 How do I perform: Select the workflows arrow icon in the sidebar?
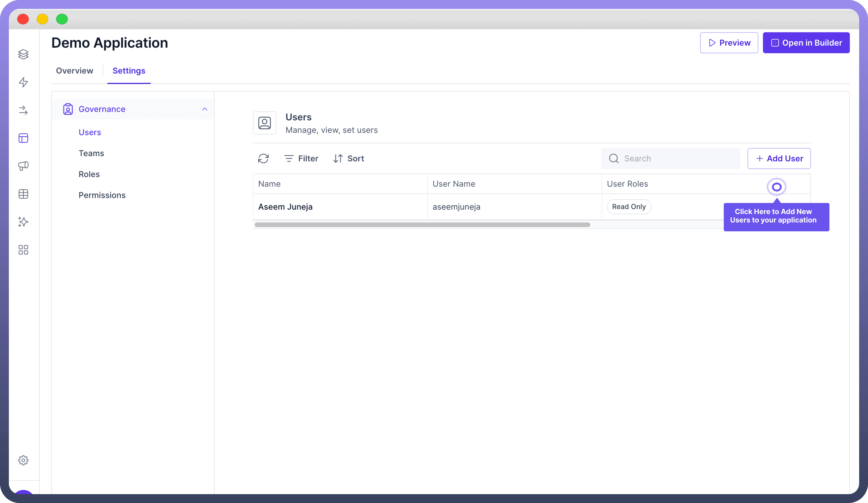[23, 110]
